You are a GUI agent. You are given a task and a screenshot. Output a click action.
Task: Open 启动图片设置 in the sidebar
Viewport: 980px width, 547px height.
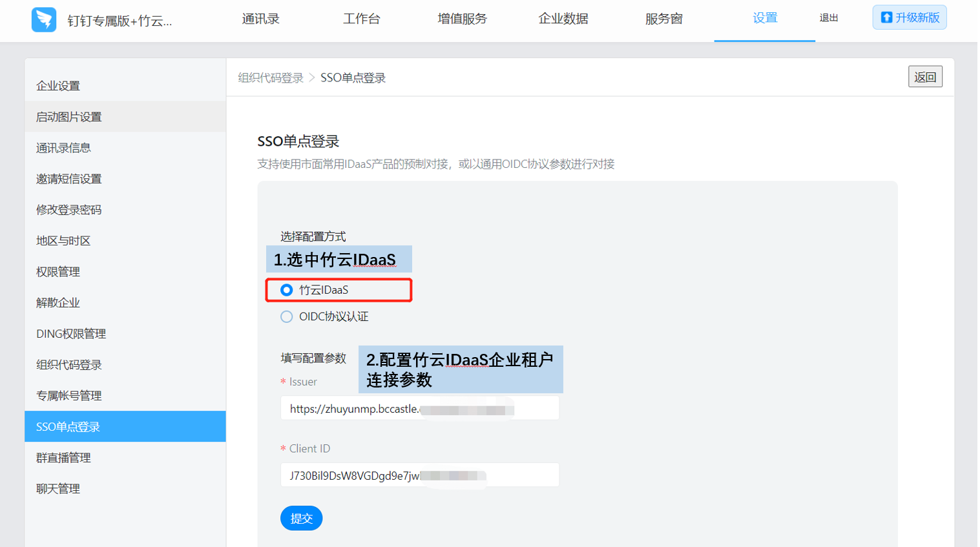coord(125,117)
